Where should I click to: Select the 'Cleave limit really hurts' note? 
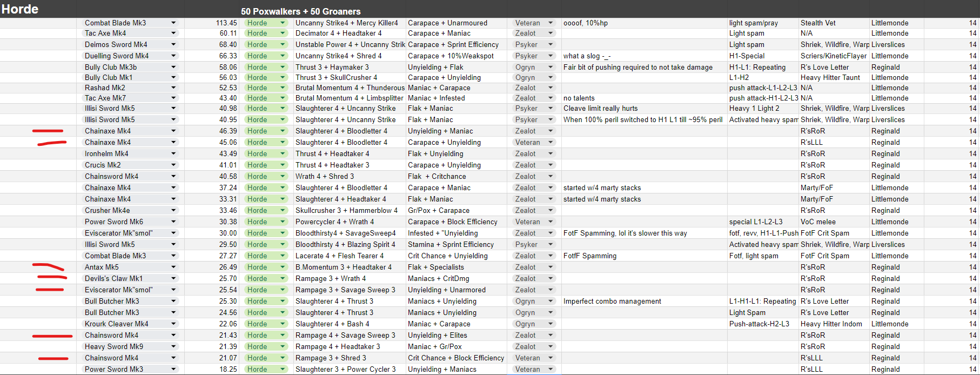coord(644,109)
